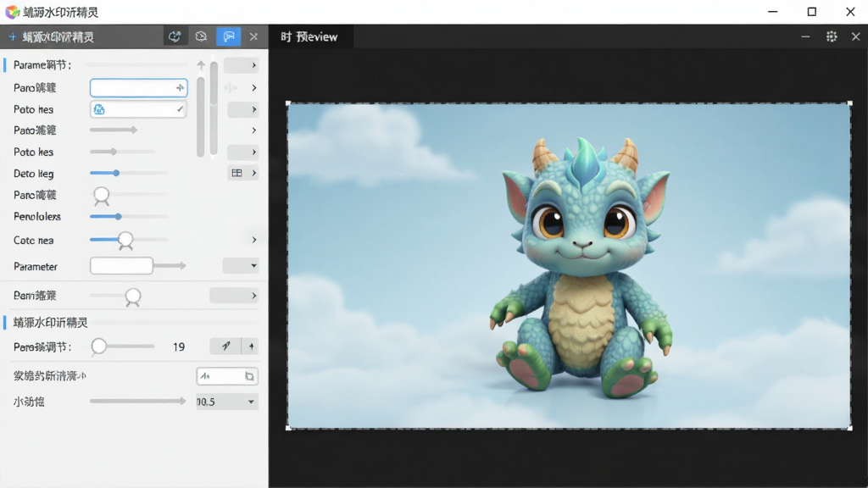Minimize the preview panel using its dash icon
Screen dimensions: 868x488
(x=805, y=37)
